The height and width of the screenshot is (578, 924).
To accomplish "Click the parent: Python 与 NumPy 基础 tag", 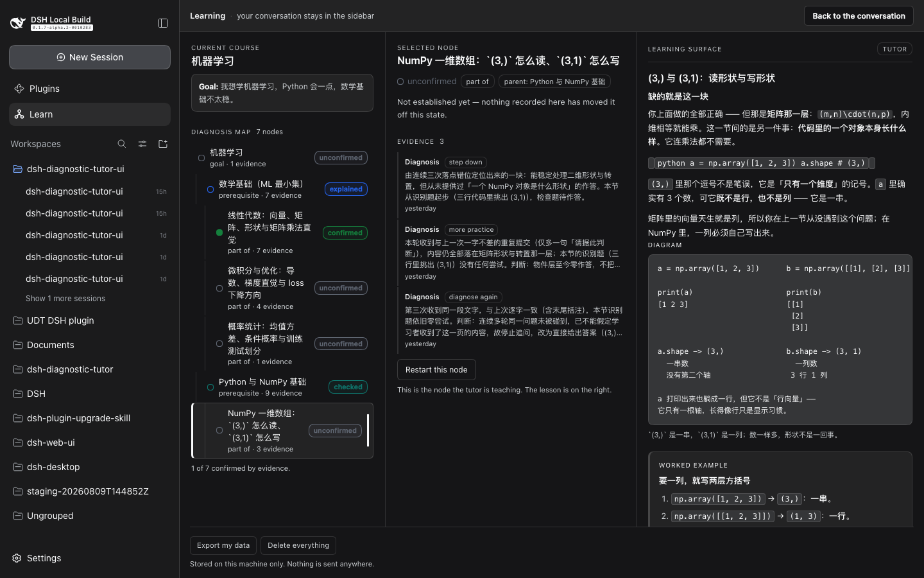I will [x=554, y=82].
